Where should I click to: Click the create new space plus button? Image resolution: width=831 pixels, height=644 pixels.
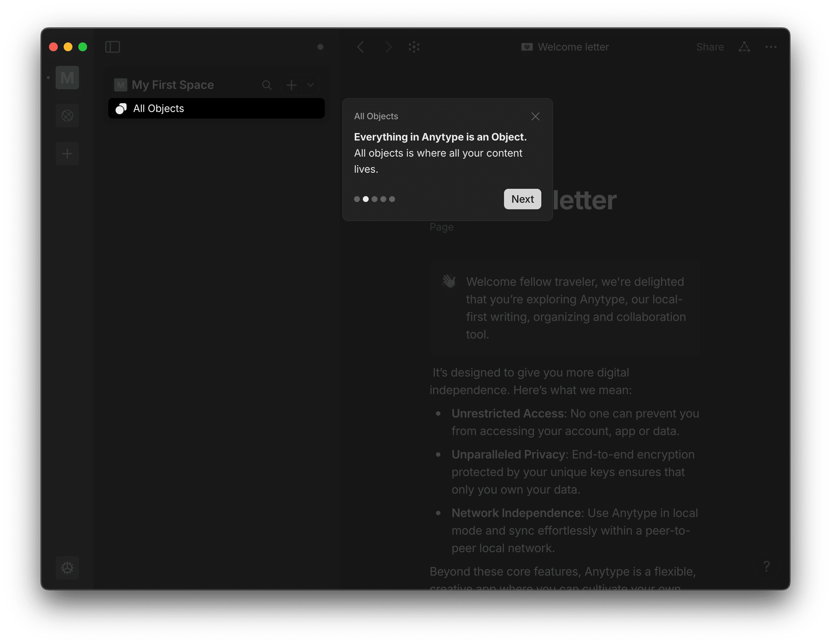tap(67, 154)
